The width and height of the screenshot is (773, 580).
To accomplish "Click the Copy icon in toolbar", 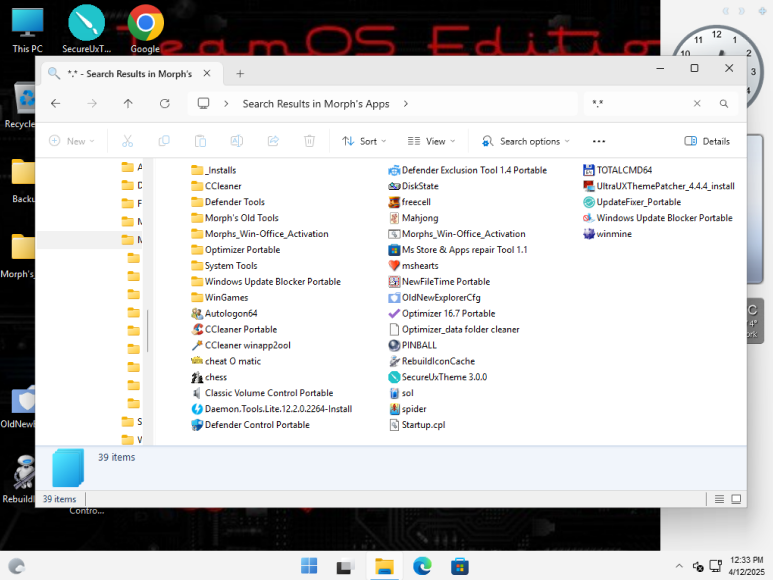I will 164,141.
